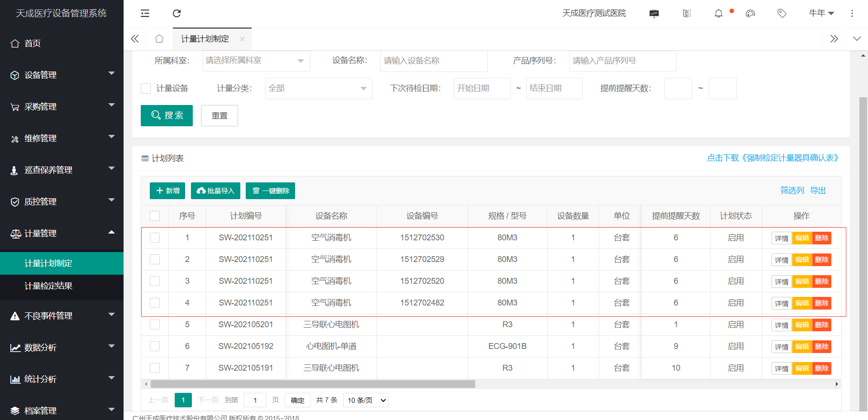Viewport: 868px width, 420px height.
Task: Open the notification bell
Action: [x=719, y=14]
